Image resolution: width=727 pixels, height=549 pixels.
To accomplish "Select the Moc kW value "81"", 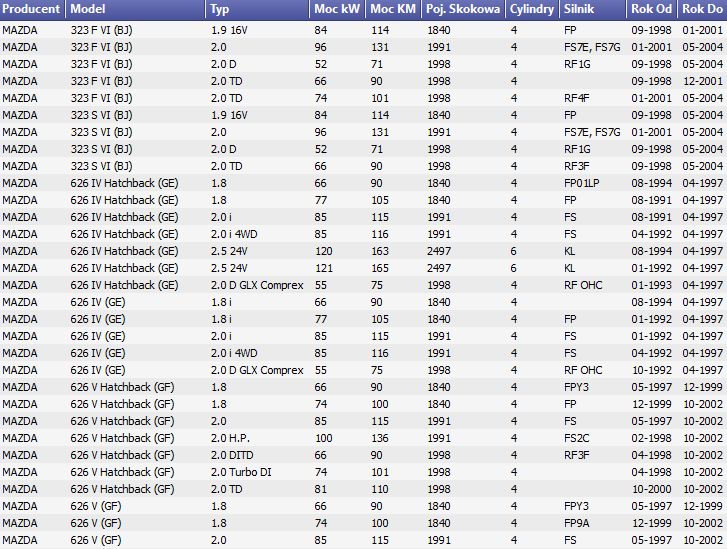I will [320, 489].
